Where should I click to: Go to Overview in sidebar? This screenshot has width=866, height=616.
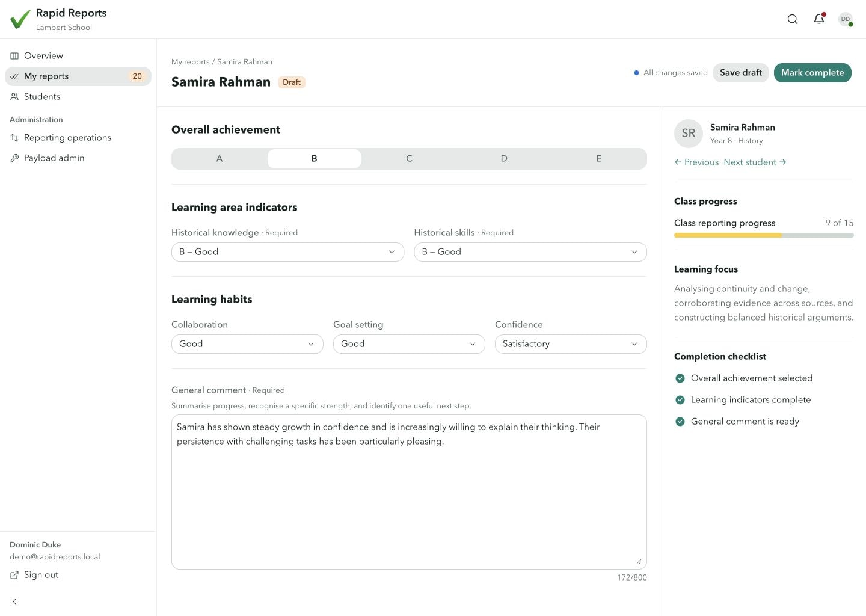[78, 56]
